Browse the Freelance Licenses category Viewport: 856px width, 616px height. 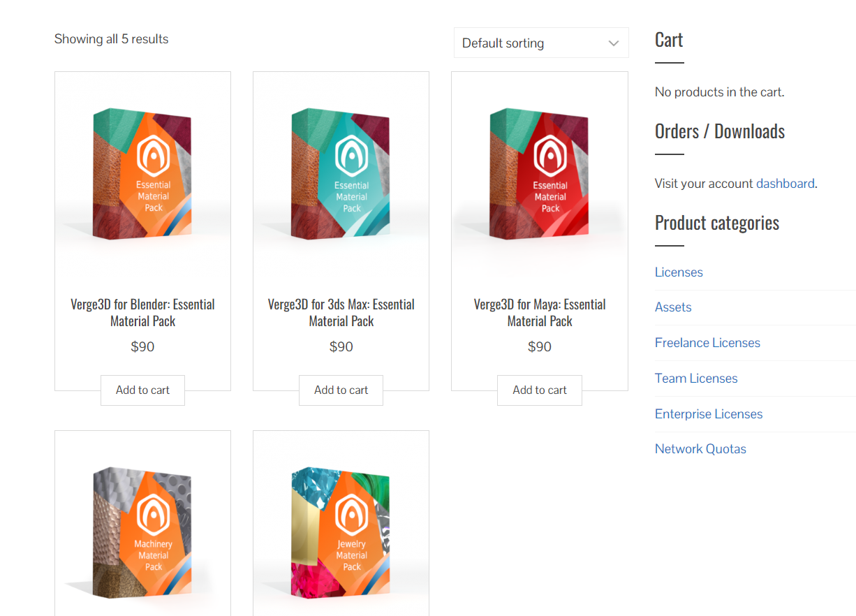click(707, 343)
